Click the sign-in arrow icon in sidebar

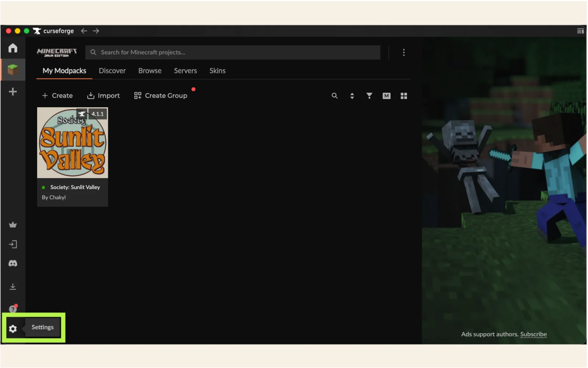click(13, 244)
